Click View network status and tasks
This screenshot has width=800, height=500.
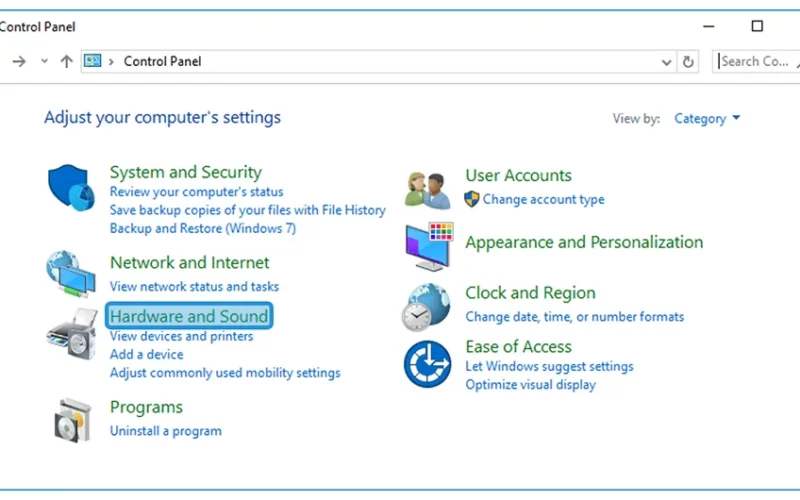pos(194,286)
